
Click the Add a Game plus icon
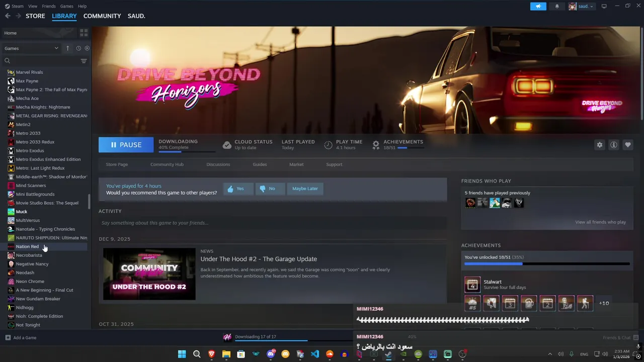(8, 337)
